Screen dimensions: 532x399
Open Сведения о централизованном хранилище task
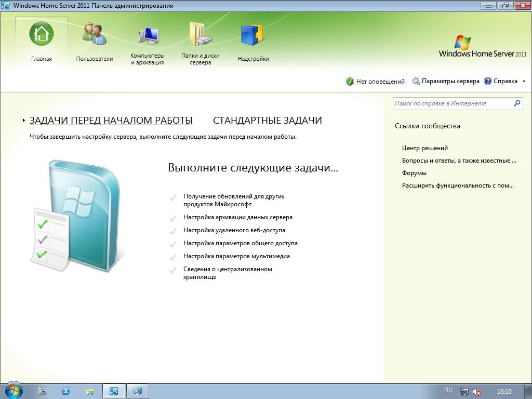click(x=228, y=273)
